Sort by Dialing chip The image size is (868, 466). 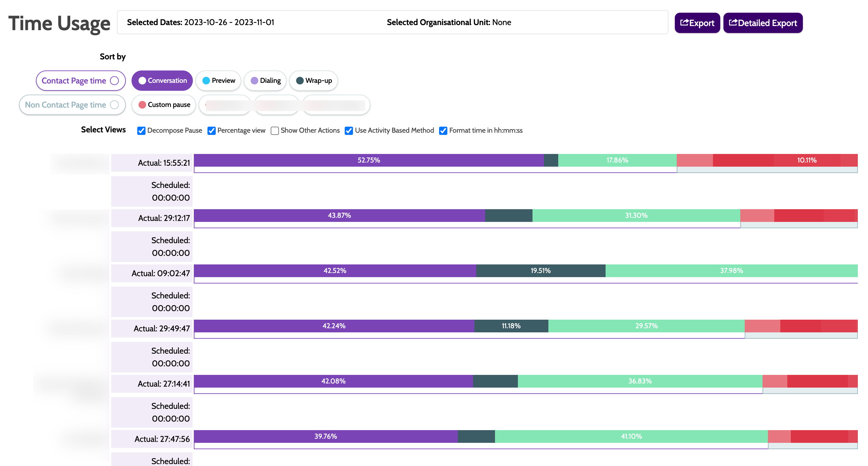(265, 81)
